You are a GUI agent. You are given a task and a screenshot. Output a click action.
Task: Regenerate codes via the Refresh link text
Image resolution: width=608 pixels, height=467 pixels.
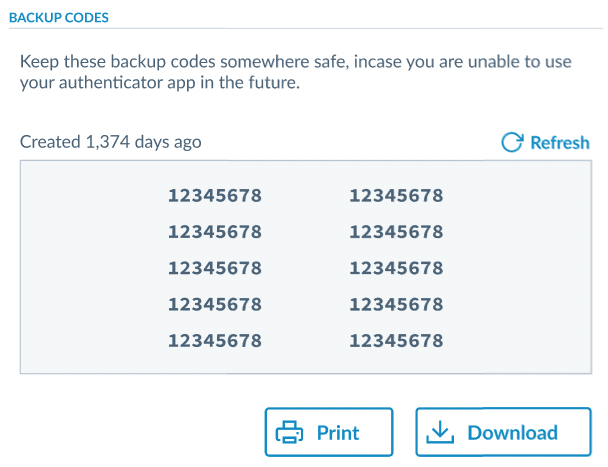click(559, 142)
